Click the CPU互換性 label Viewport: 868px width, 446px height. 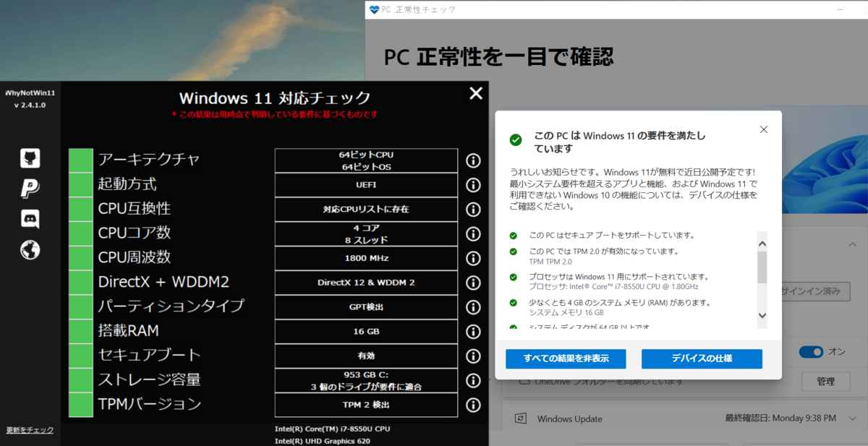click(135, 209)
